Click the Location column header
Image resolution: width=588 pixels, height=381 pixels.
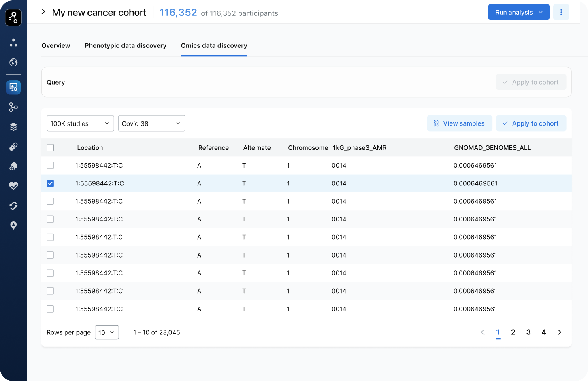coord(90,148)
